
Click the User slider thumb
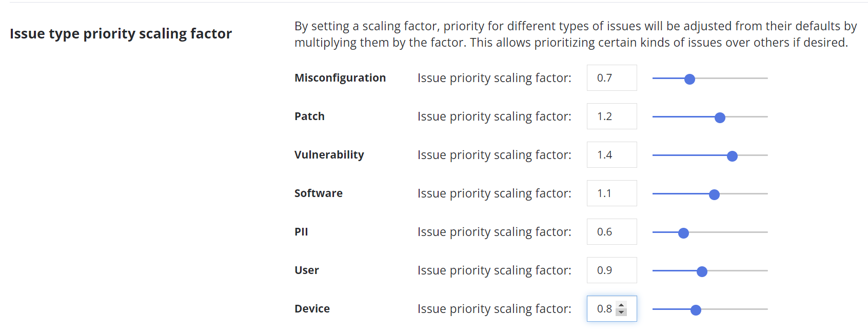pos(702,271)
